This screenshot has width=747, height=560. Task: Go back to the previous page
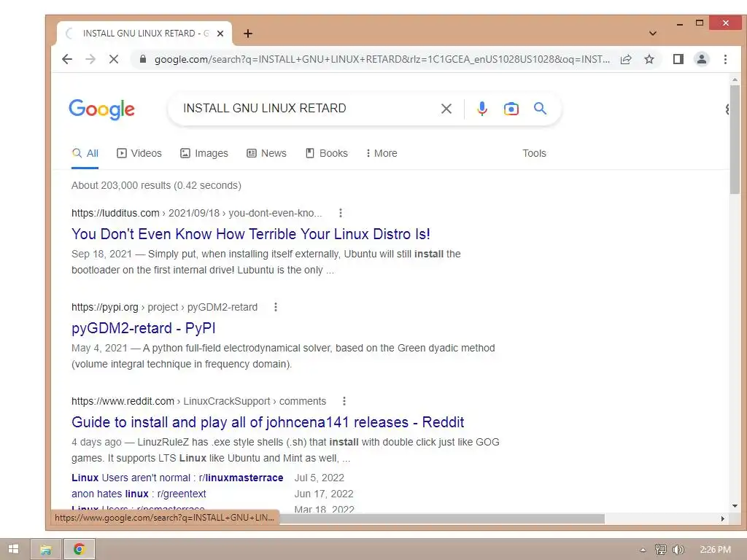[x=67, y=59]
